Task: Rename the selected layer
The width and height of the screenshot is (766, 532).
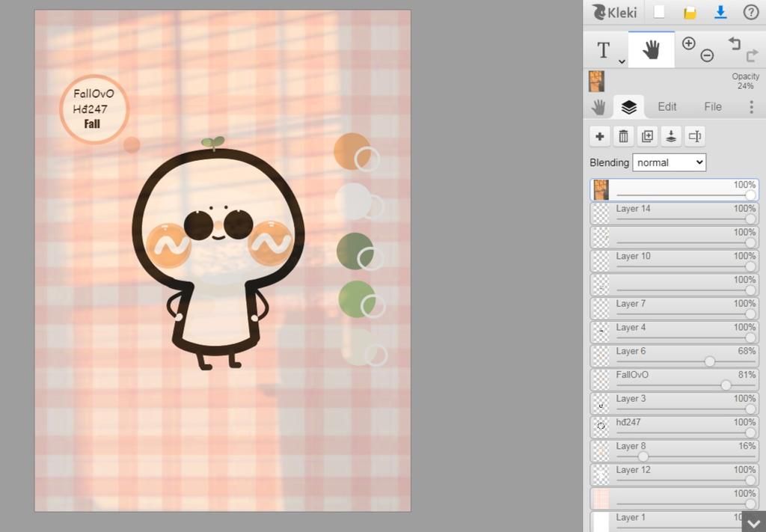Action: coord(695,136)
